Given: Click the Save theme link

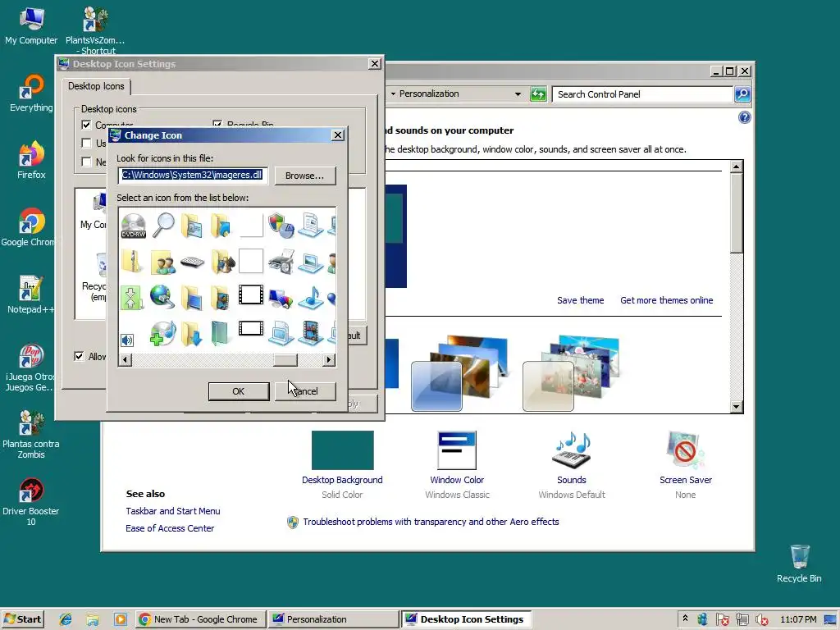Looking at the screenshot, I should (x=580, y=300).
